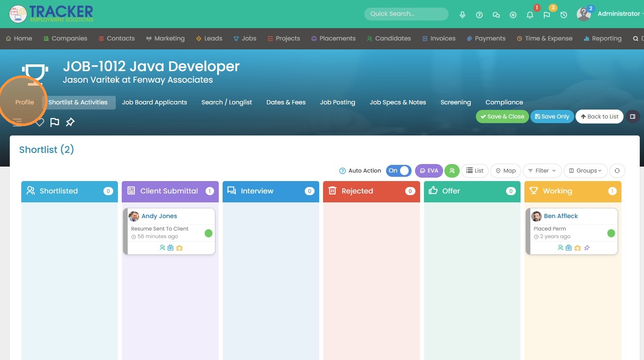Open Ben Affleck candidate link
This screenshot has width=644, height=360.
point(561,216)
